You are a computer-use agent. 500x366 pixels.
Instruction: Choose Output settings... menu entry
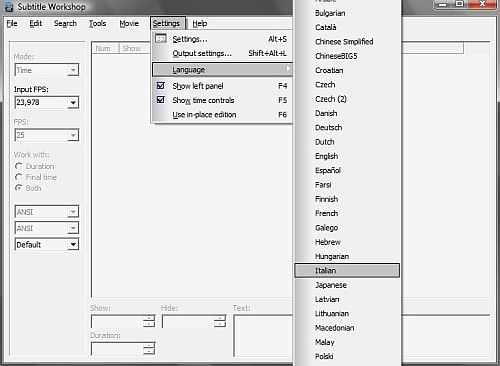click(x=222, y=53)
